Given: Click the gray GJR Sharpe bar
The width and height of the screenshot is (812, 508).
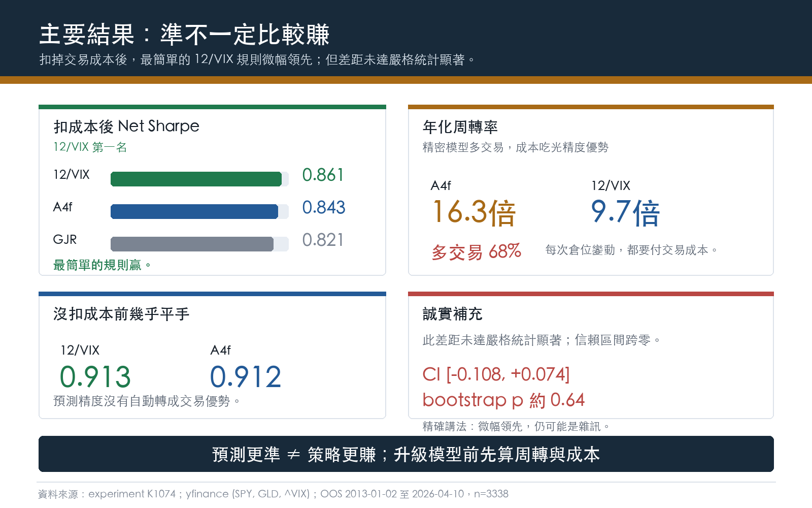Looking at the screenshot, I should click(192, 244).
